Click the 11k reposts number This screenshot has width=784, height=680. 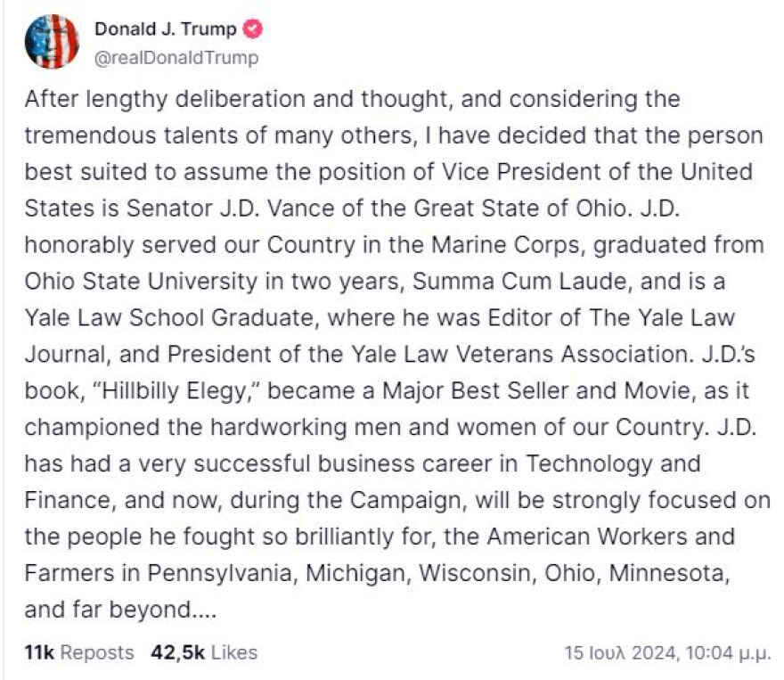(x=39, y=653)
